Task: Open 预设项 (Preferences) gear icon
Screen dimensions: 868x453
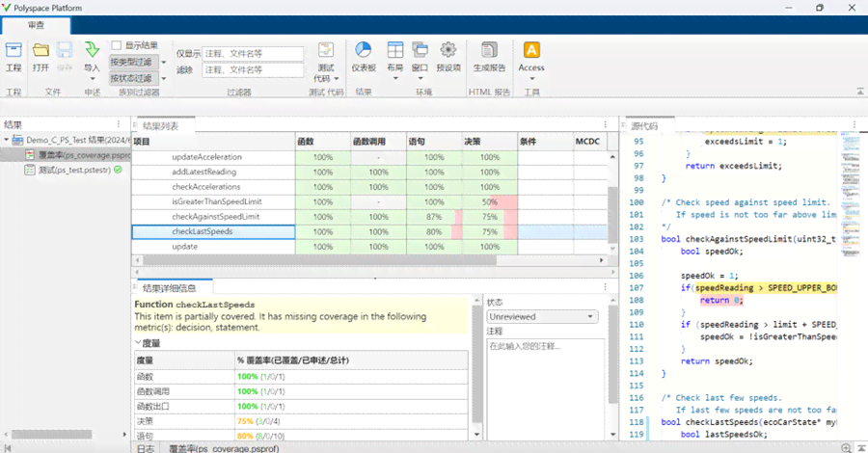Action: point(448,50)
